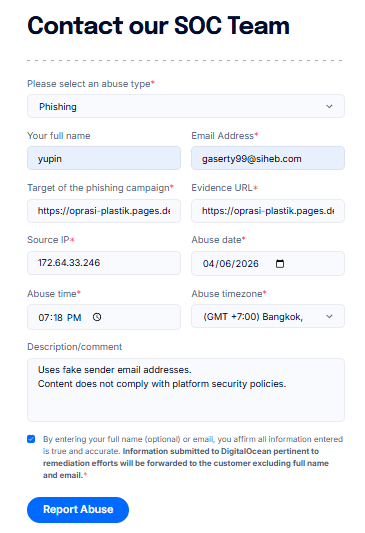The image size is (365, 533).
Task: Expand the Abuse timezone dropdown showing Bangkok
Action: (x=268, y=316)
